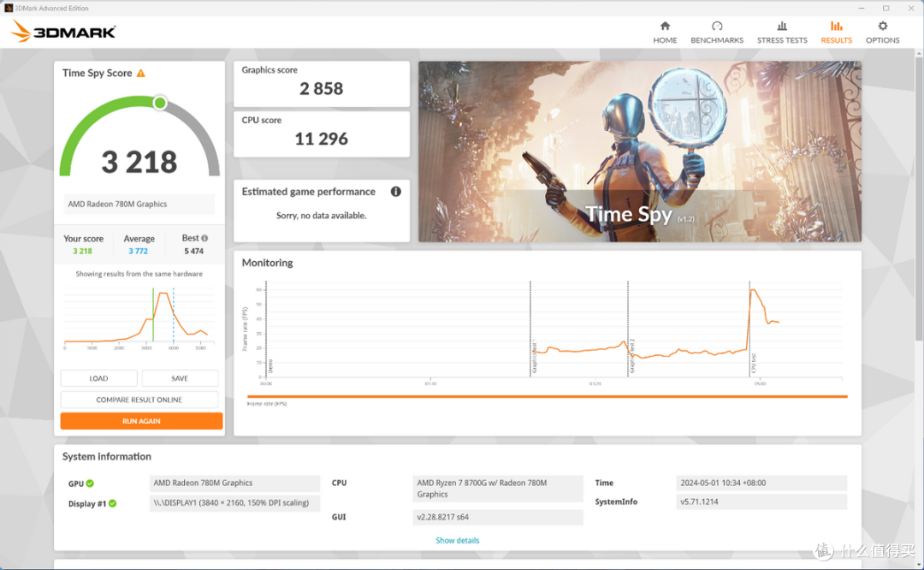Click the Estimated game performance info icon
The width and height of the screenshot is (924, 570).
pos(396,192)
